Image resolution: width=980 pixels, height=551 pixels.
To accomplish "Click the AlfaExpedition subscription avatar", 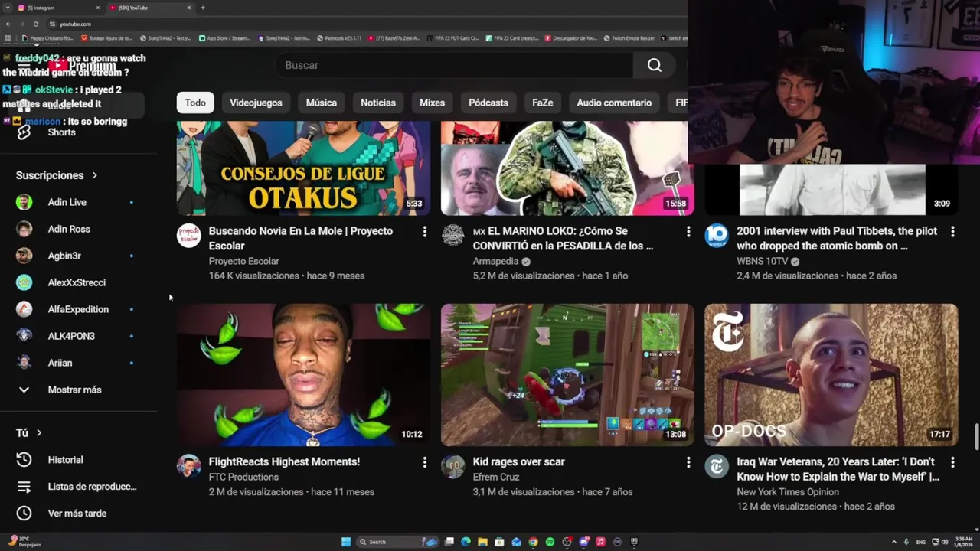I will (x=24, y=309).
